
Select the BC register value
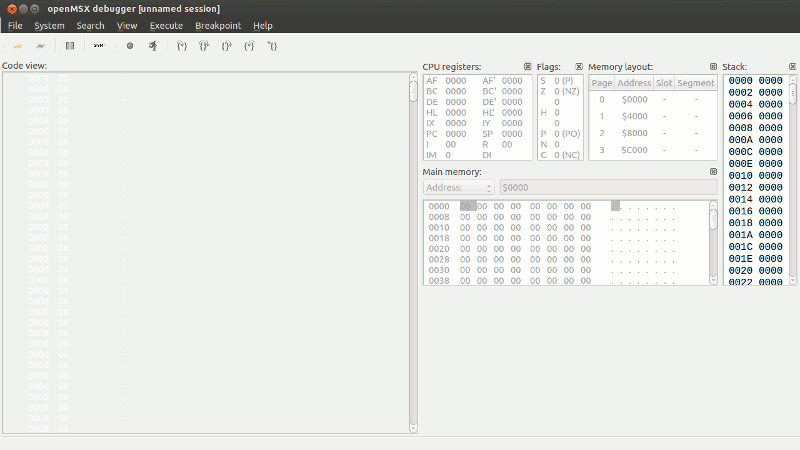click(x=456, y=91)
